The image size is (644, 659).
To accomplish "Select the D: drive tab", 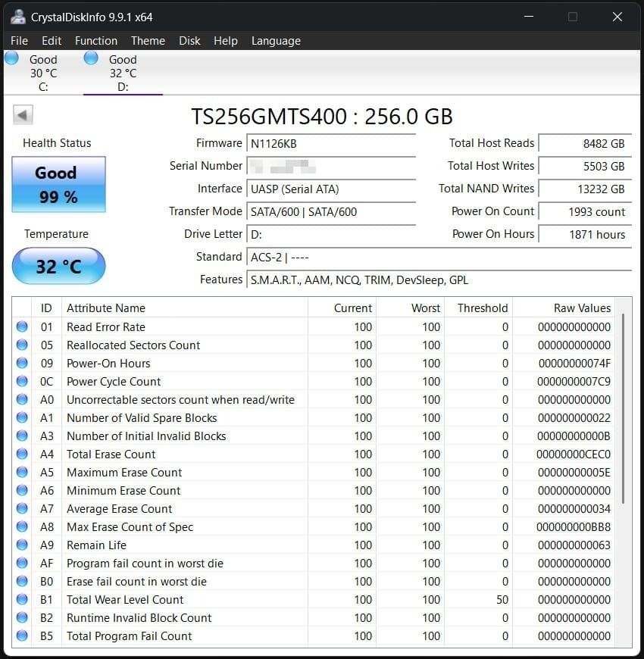I will pyautogui.click(x=123, y=73).
